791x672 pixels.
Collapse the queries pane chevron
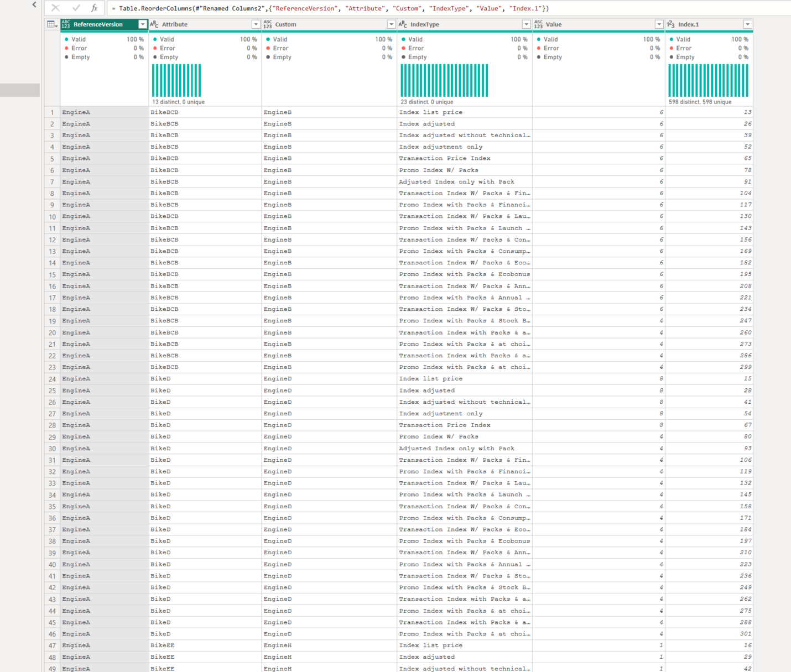(34, 5)
